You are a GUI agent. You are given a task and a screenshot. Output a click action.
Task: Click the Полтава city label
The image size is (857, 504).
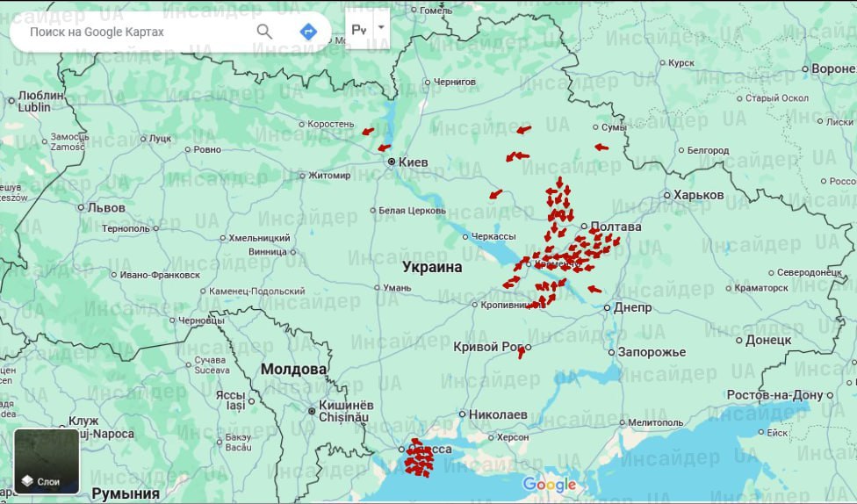(616, 227)
